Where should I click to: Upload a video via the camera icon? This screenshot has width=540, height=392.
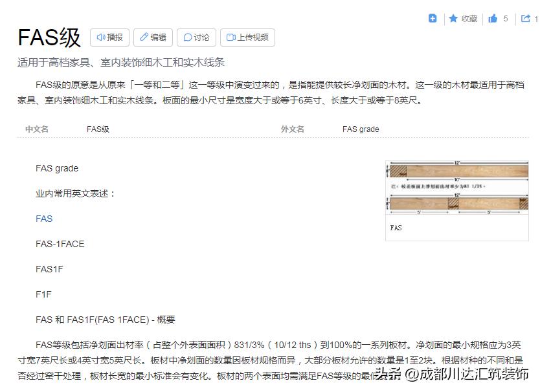[230, 38]
